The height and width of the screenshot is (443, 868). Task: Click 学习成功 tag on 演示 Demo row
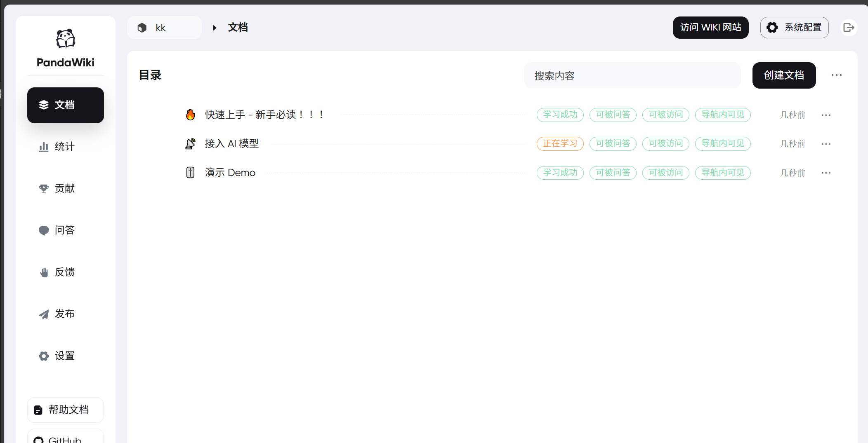point(560,173)
